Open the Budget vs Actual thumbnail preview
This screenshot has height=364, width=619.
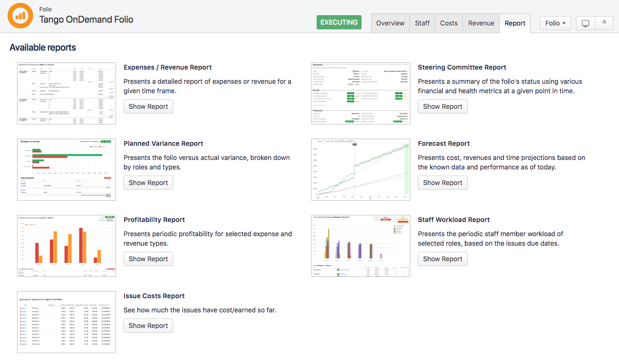coord(66,169)
